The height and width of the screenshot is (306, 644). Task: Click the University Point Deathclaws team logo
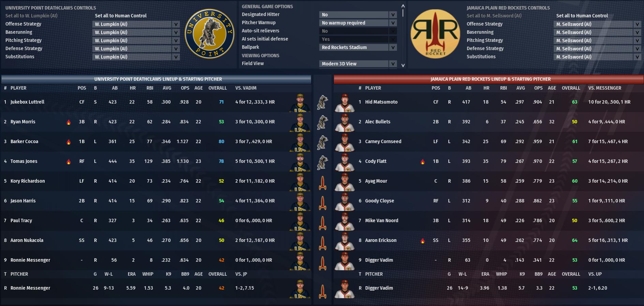click(x=209, y=34)
